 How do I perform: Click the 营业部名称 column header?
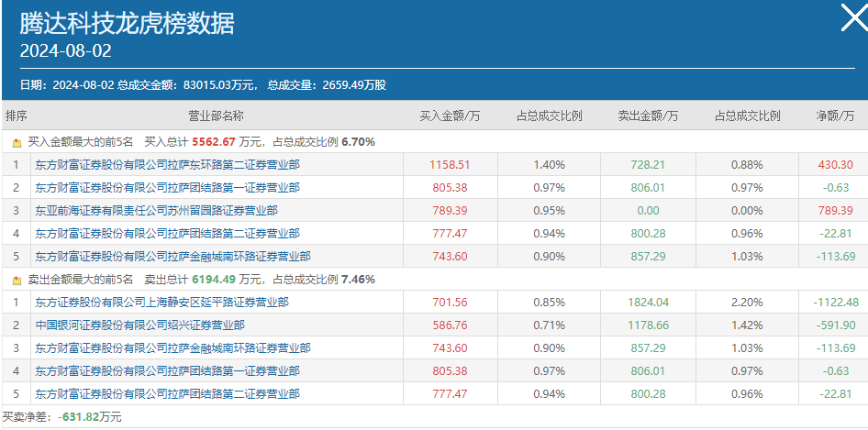tap(216, 116)
